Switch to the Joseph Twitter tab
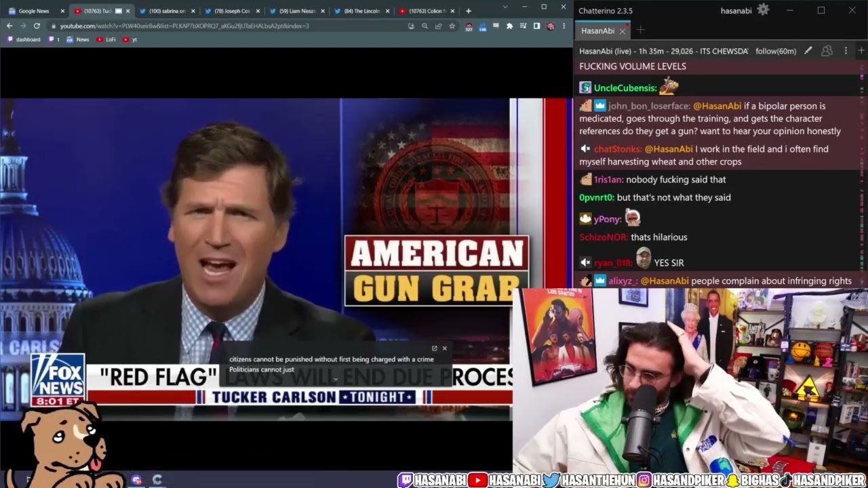This screenshot has width=868, height=488. (231, 11)
